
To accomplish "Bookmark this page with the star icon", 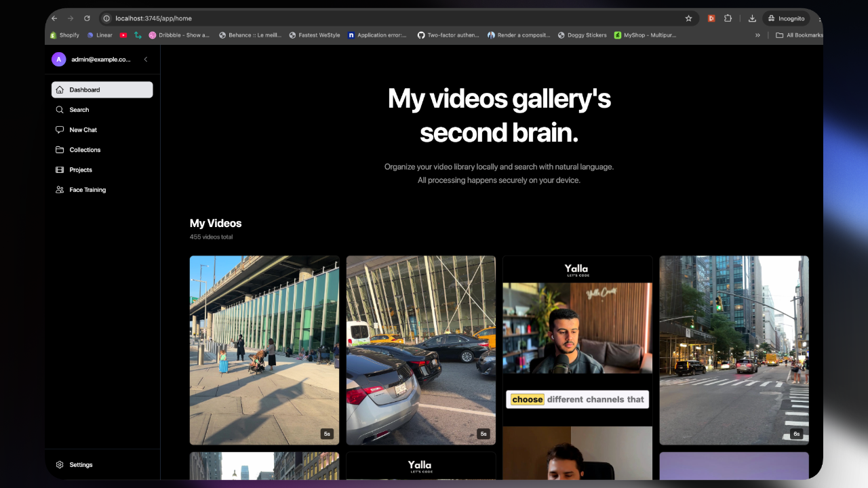I will click(x=689, y=18).
